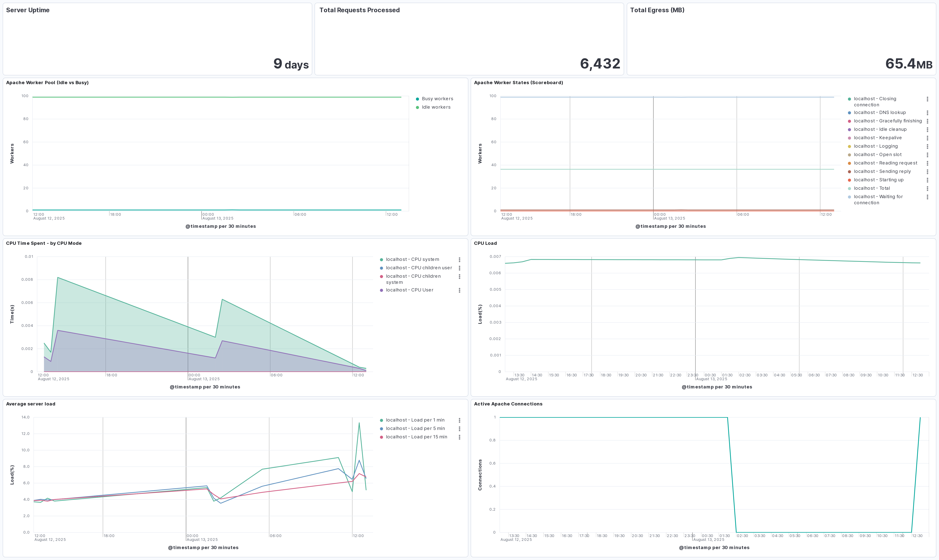Click color dot of localhost - Logging series
Viewport: 939px width, 560px height.
[x=849, y=147]
